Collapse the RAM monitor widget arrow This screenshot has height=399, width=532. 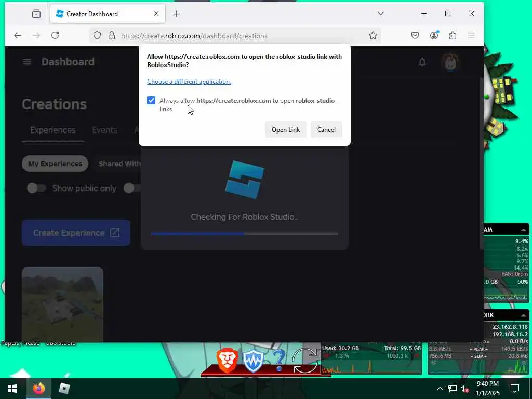point(524,230)
